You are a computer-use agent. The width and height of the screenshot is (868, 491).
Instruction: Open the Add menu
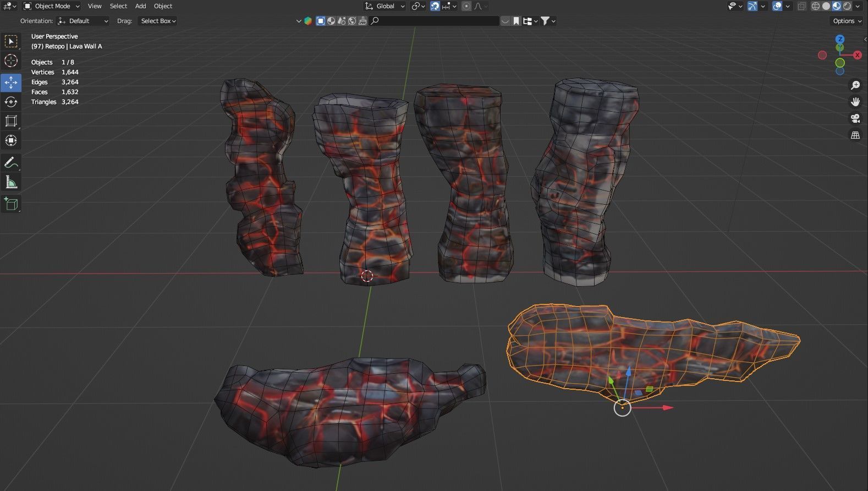tap(141, 6)
